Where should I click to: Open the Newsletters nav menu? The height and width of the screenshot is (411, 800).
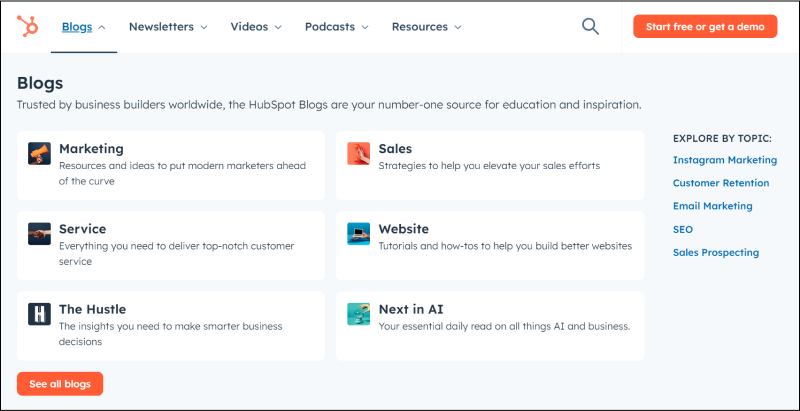point(161,27)
